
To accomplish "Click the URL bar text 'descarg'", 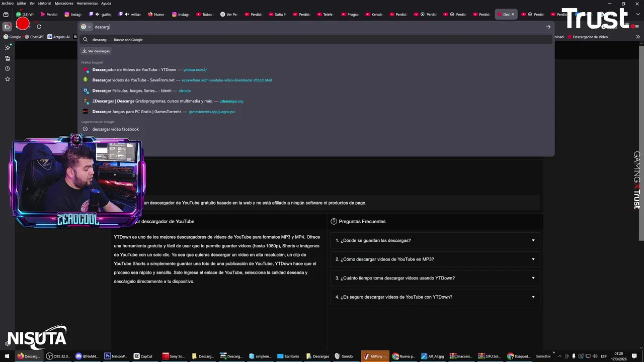I will click(x=102, y=27).
